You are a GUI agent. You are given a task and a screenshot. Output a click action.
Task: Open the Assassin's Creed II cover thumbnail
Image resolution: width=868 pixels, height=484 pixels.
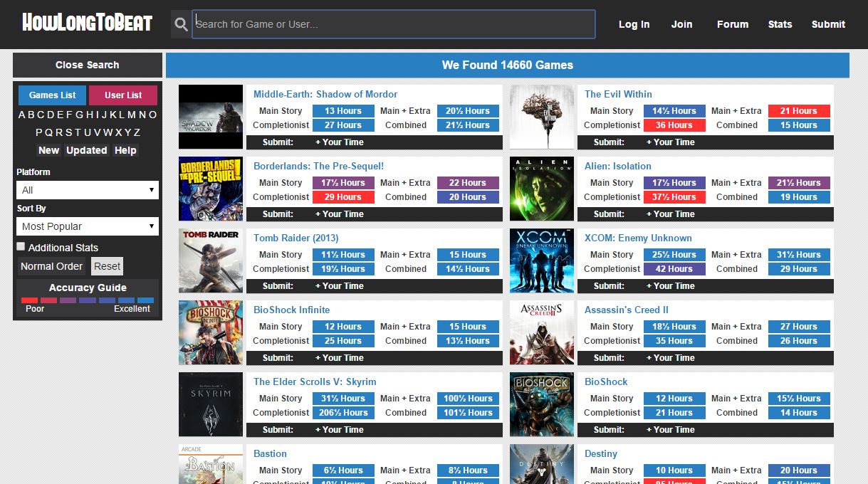tap(542, 332)
